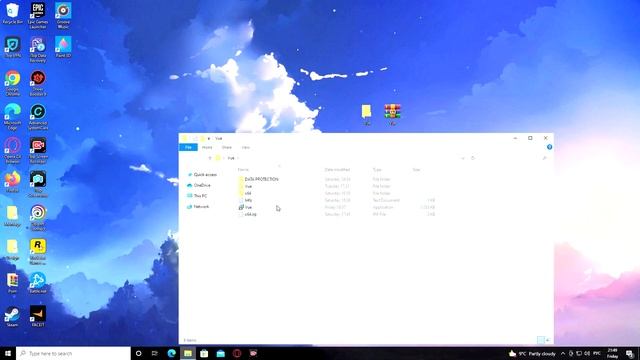Switch to the Home ribbon tab

(x=207, y=147)
